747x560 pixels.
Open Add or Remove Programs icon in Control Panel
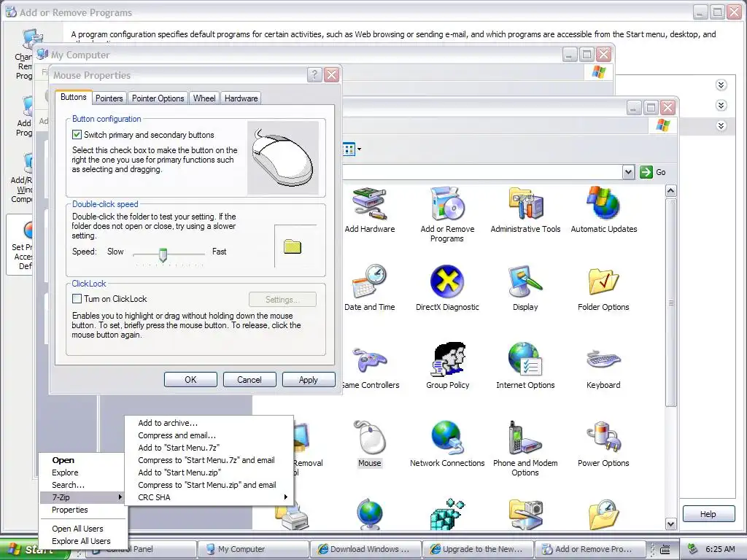point(447,214)
